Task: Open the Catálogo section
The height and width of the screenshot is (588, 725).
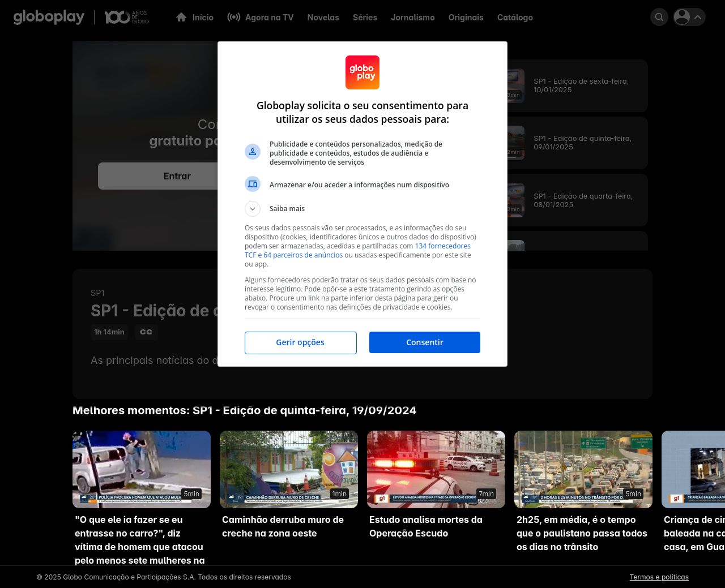Action: [x=515, y=18]
